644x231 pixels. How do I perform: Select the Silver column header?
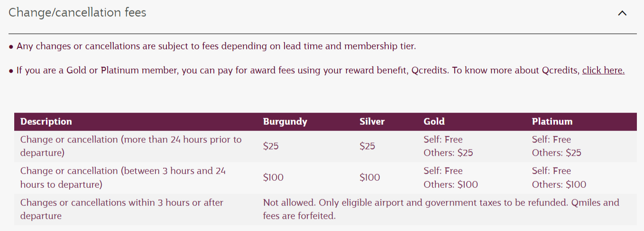[x=372, y=121]
